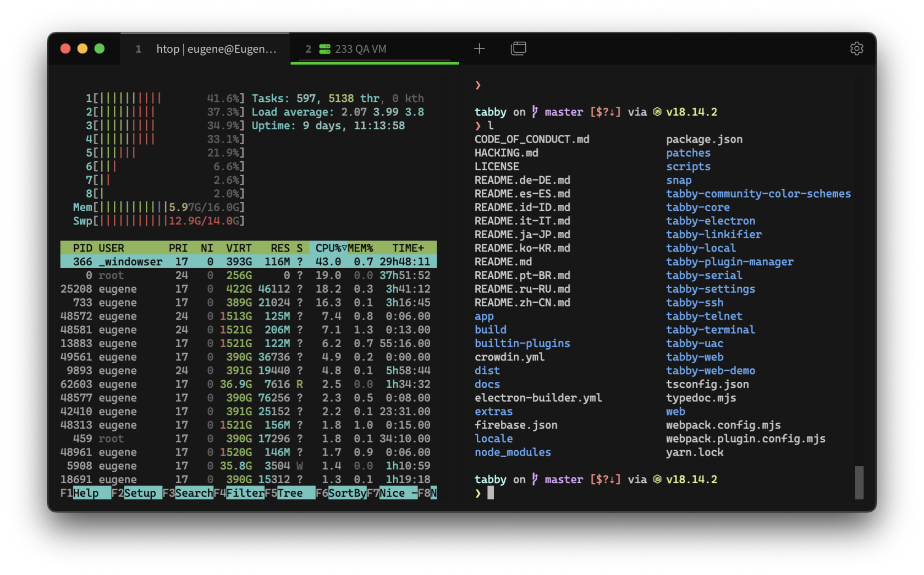Screen dimensions: 924x575
Task: Select process row with PID 62603
Action: click(x=249, y=384)
